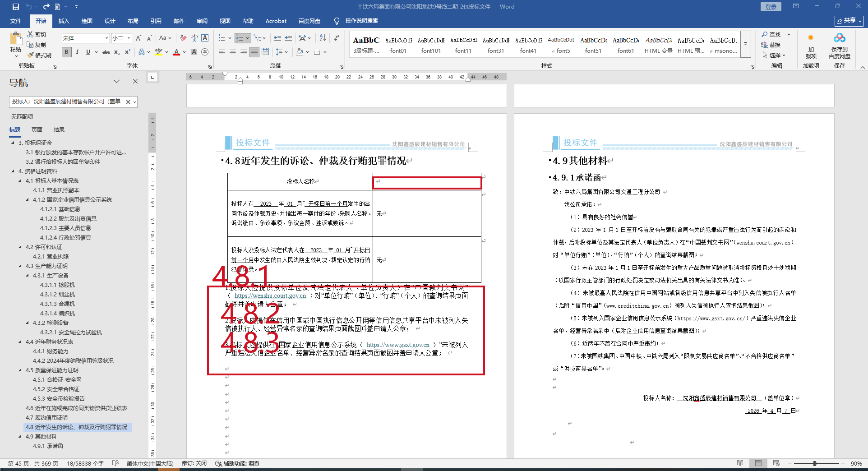The height and width of the screenshot is (471, 868).
Task: Open the Add-ins button in the ribbon
Action: pyautogui.click(x=811, y=46)
